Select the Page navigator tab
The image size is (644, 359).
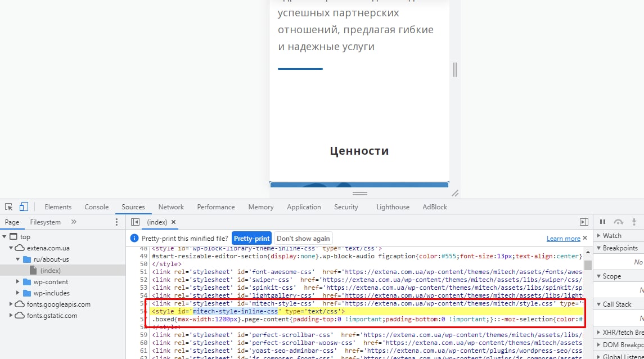pyautogui.click(x=12, y=222)
